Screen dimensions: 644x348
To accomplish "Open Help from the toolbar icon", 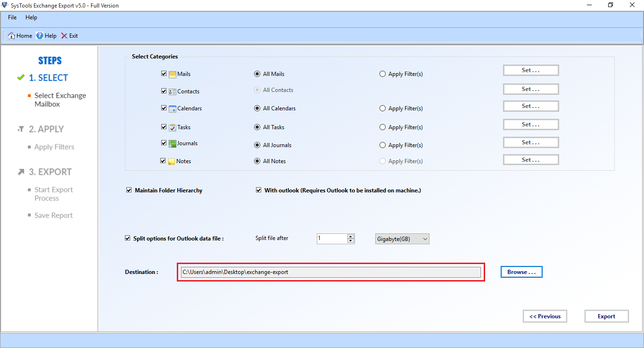I will point(40,36).
